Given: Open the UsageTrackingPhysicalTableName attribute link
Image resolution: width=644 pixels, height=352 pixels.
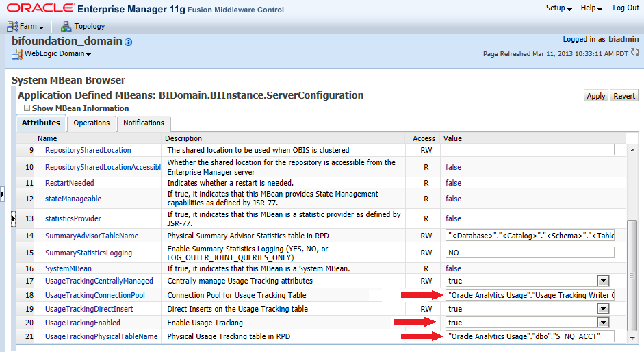Looking at the screenshot, I should [x=101, y=336].
